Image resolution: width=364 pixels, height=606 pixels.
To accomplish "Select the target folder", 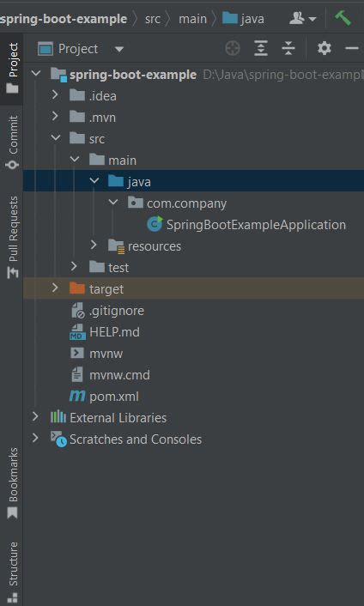I will pyautogui.click(x=194, y=289).
